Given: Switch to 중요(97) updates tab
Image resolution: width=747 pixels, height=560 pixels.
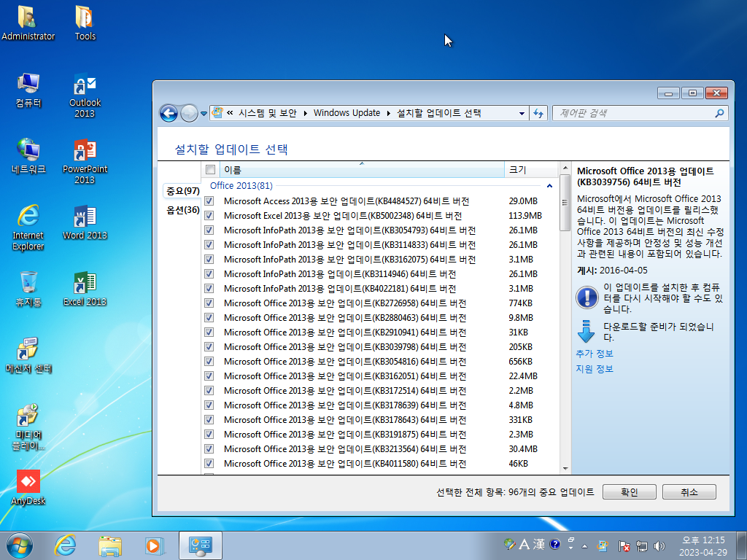Looking at the screenshot, I should coord(183,191).
